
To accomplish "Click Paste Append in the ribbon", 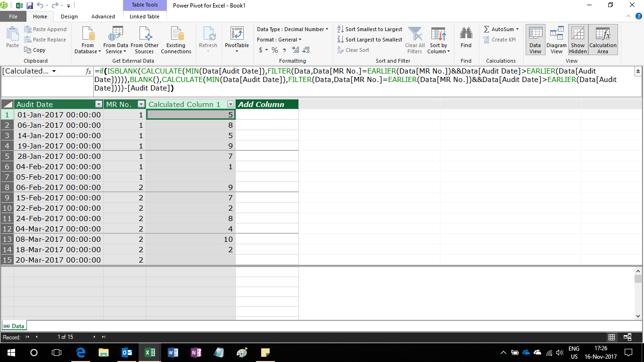I will click(45, 29).
